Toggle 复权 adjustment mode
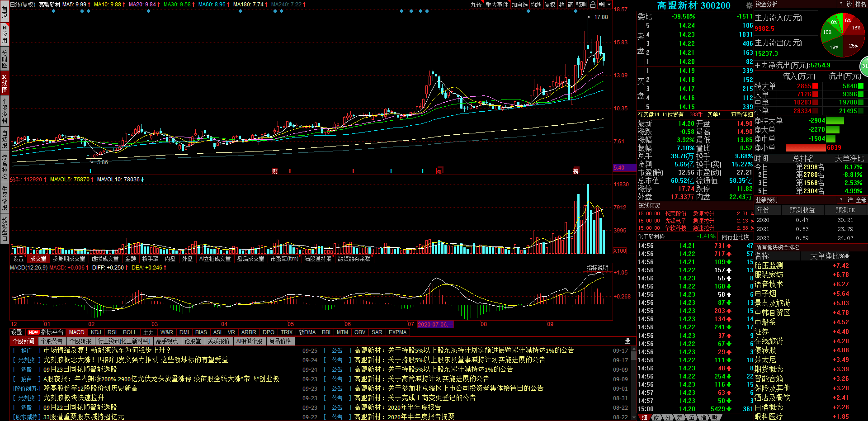 [550, 5]
